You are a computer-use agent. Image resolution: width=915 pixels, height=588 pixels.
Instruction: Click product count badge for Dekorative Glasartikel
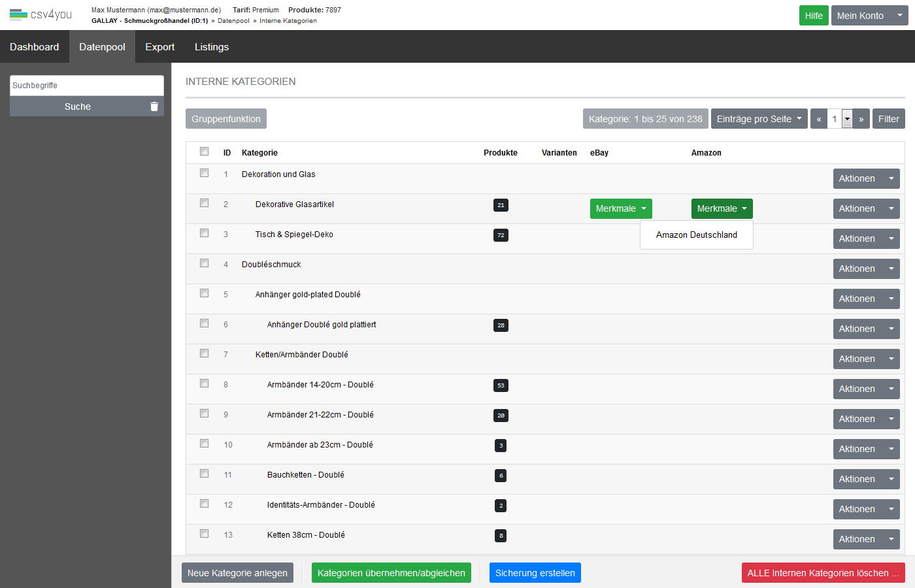point(501,205)
